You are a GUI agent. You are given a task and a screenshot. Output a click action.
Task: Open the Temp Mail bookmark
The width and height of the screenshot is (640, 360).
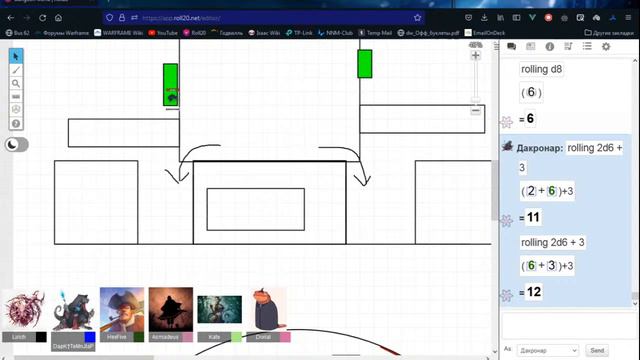[x=375, y=33]
